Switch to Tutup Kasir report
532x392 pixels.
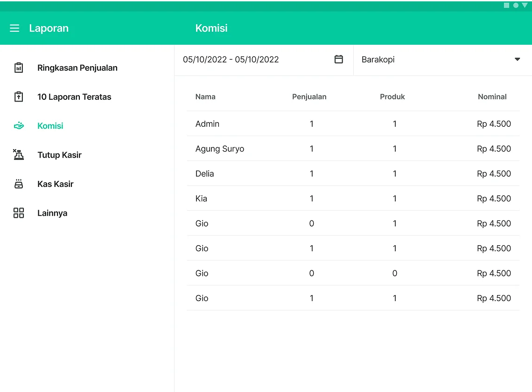tap(59, 155)
